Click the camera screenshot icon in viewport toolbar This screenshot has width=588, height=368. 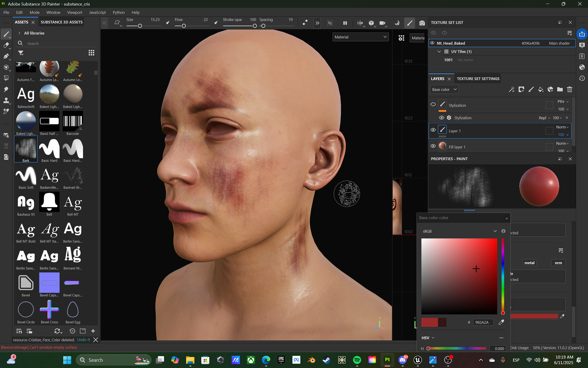(422, 23)
